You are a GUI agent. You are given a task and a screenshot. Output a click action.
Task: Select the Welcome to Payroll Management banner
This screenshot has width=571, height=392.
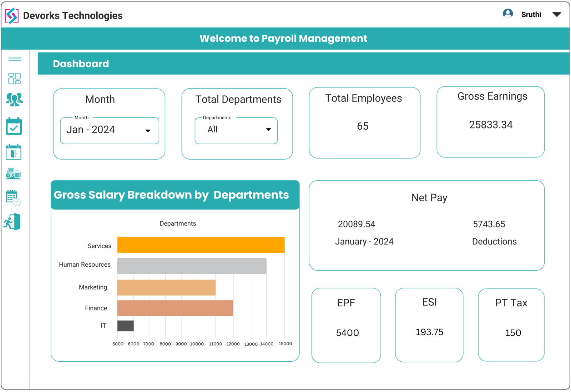pos(284,38)
